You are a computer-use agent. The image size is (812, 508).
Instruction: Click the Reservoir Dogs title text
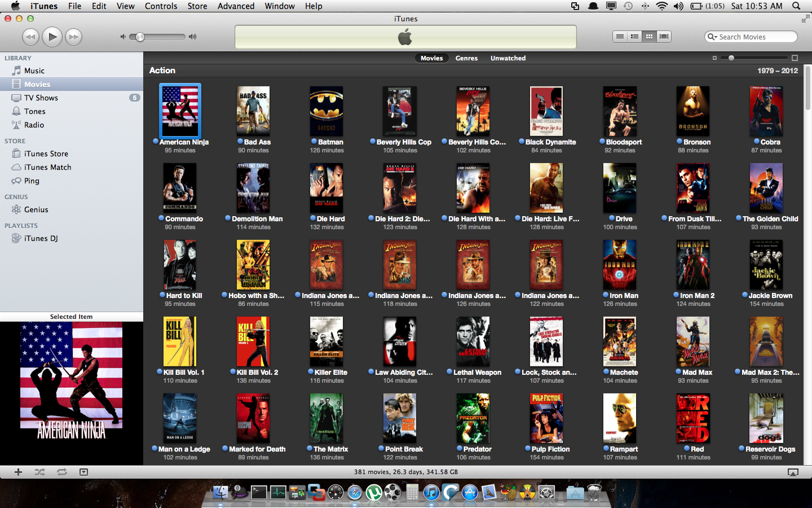[770, 449]
